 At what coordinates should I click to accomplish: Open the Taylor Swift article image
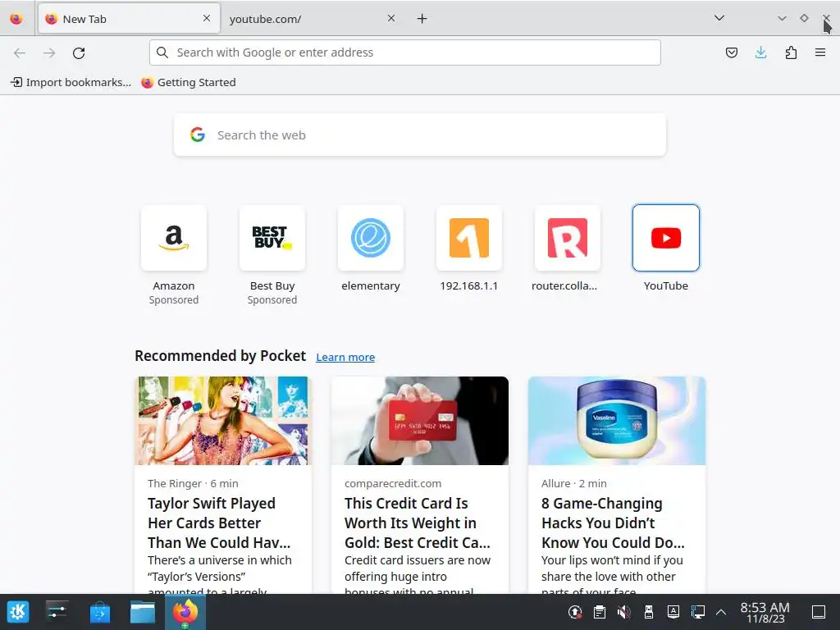pyautogui.click(x=223, y=421)
